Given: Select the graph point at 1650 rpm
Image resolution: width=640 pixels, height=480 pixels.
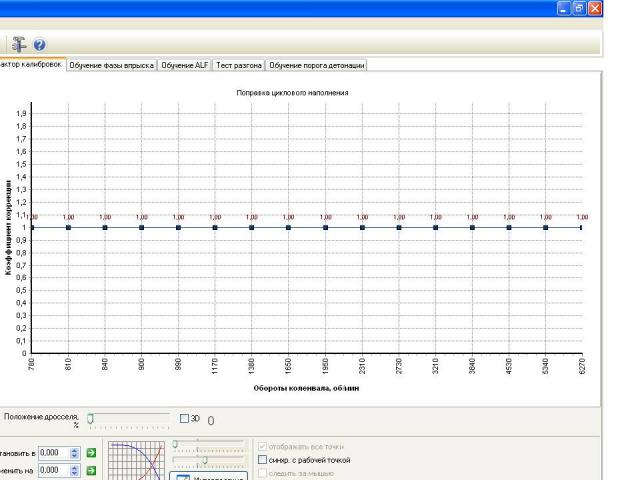Looking at the screenshot, I should pos(289,228).
